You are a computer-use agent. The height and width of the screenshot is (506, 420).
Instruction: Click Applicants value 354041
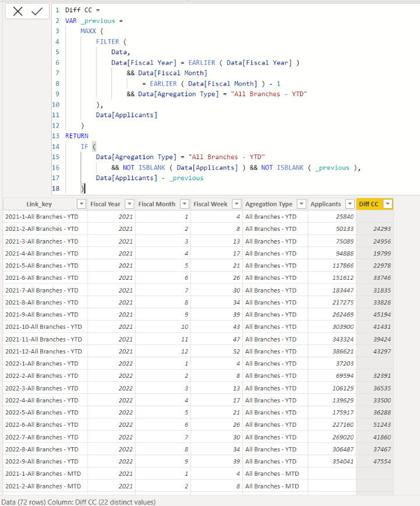click(x=343, y=462)
